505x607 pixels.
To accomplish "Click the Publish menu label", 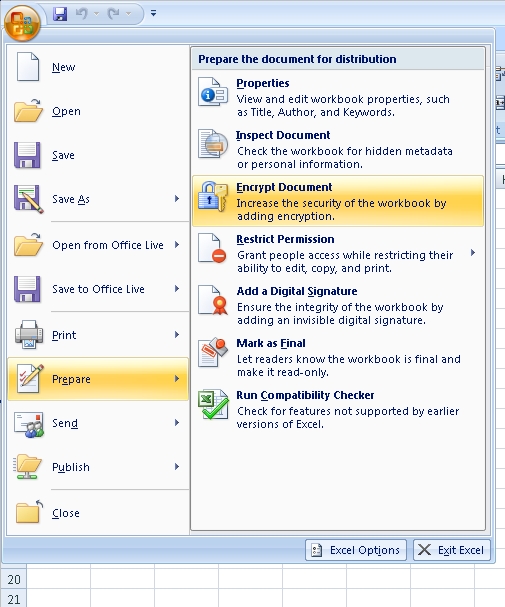I will pyautogui.click(x=71, y=467).
